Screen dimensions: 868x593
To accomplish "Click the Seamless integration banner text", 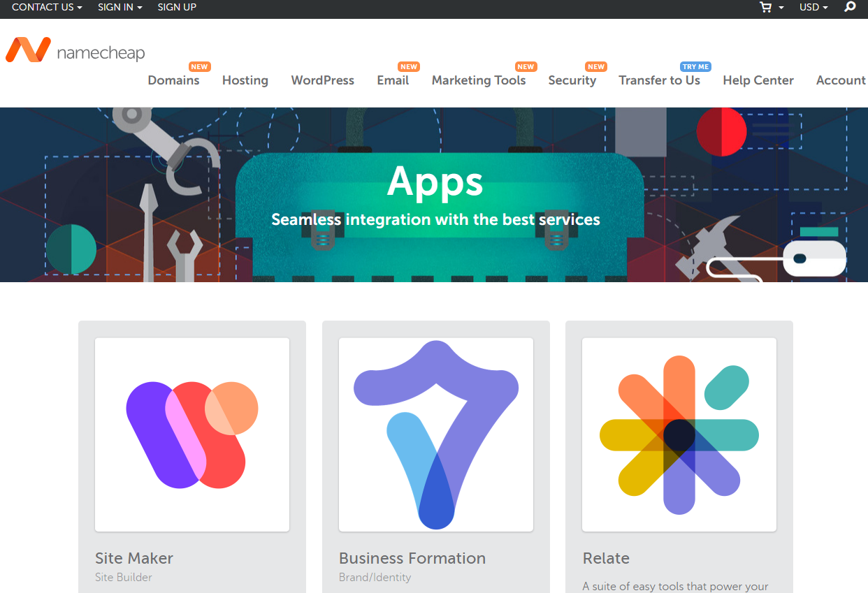I will [435, 219].
